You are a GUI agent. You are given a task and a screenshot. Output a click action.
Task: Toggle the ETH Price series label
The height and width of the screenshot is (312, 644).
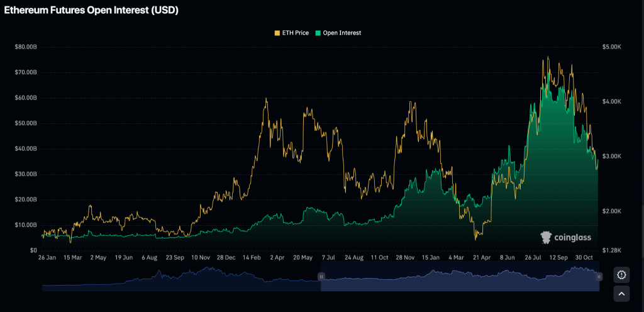[x=296, y=33]
